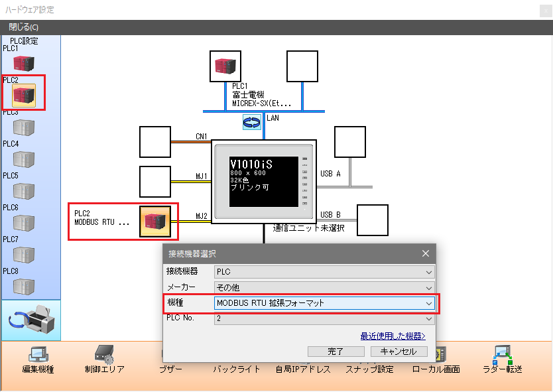Image resolution: width=553 pixels, height=392 pixels.
Task: Click the PLC4 slot icon
Action: 24,159
